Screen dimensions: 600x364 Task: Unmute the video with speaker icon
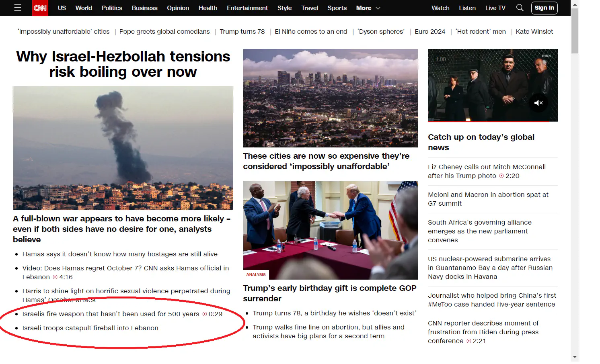coord(538,103)
